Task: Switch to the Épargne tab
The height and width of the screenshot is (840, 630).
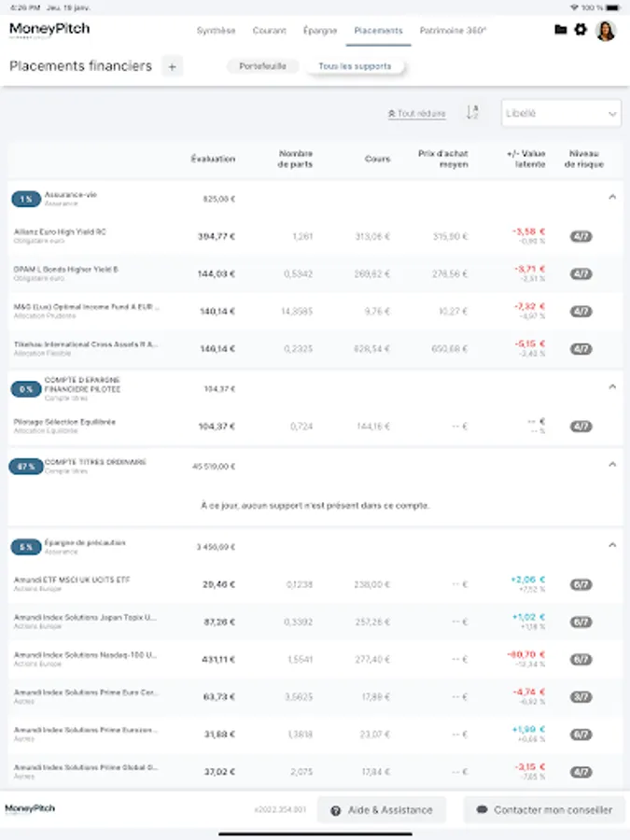Action: point(320,31)
